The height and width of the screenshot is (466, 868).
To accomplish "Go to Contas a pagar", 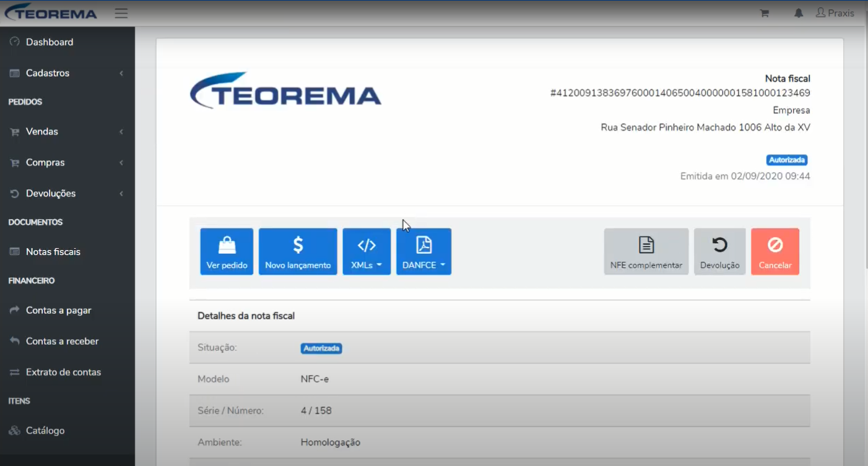I will point(67,311).
